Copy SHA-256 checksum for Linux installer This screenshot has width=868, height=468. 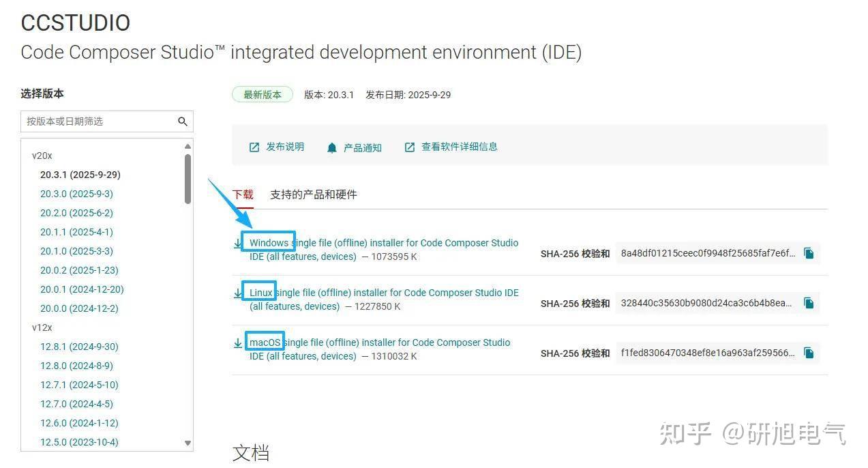809,303
